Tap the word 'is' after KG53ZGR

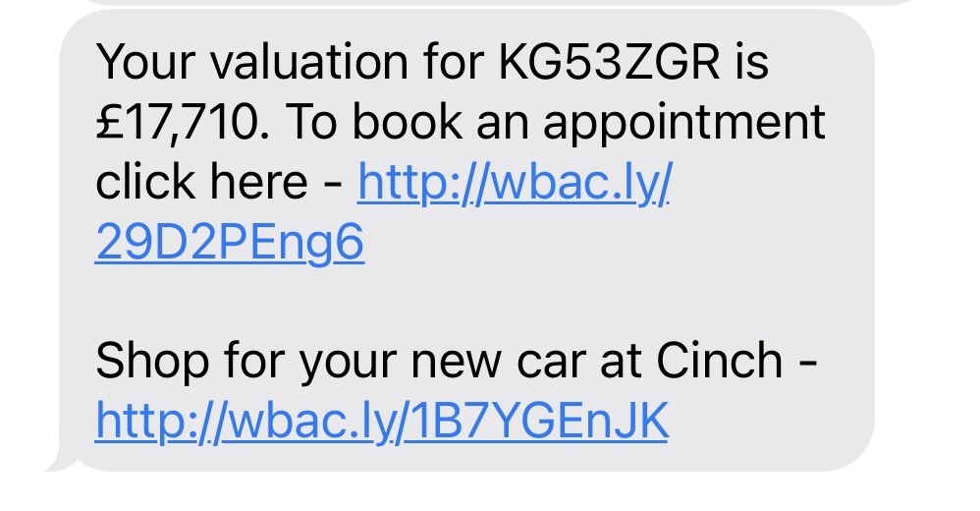click(x=752, y=62)
